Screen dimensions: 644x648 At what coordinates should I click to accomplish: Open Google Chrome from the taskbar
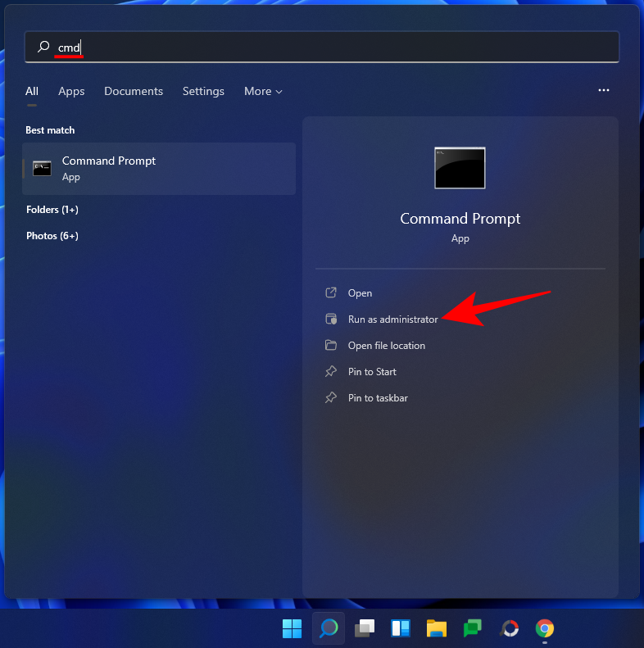coord(545,628)
